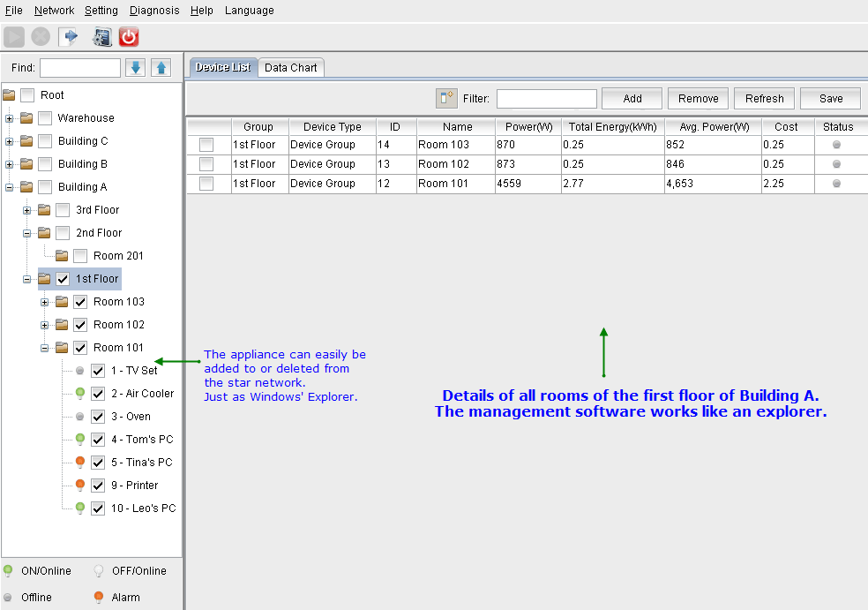The image size is (868, 610).
Task: Click the Building A folder icon
Action: (x=26, y=187)
